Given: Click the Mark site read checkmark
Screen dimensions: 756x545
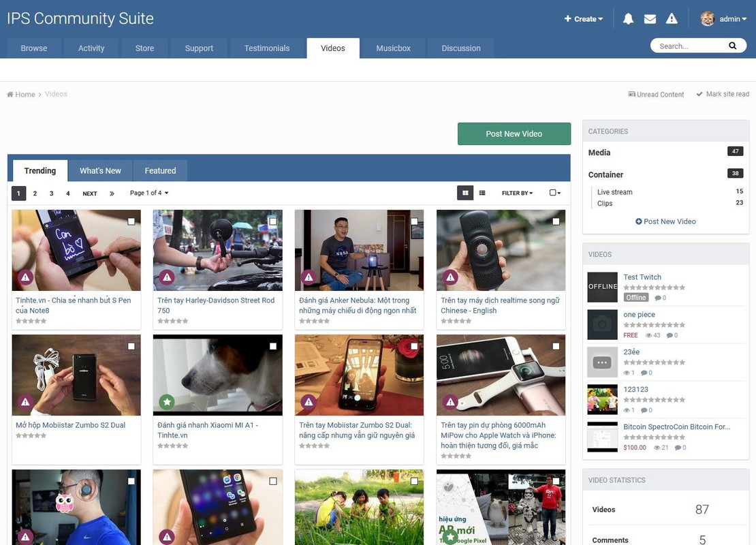Looking at the screenshot, I should 699,94.
